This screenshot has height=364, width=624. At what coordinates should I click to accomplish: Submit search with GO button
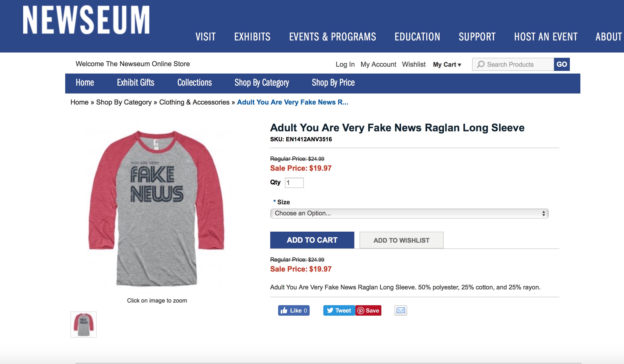[562, 64]
